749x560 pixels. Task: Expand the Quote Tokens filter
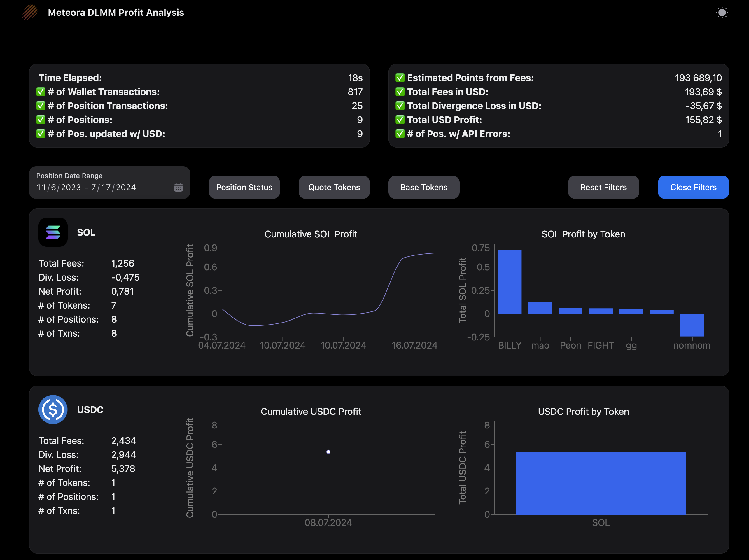point(334,187)
